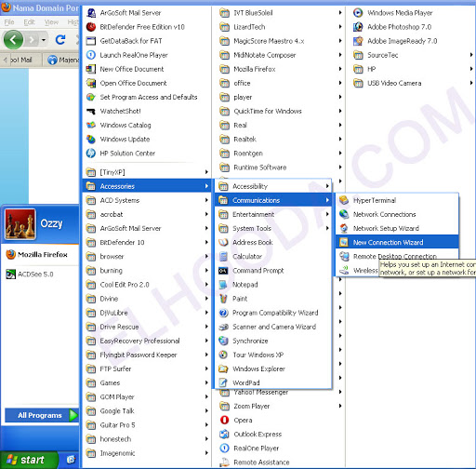Click the Adobe Photoshop 7.0 icon
Screen dimensions: 476x469
point(358,27)
